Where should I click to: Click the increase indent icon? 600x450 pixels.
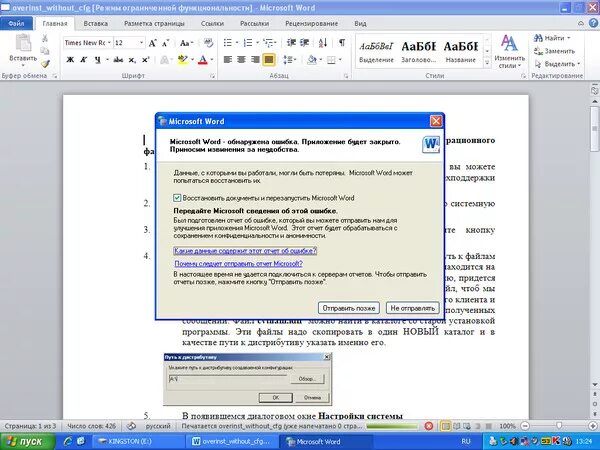point(305,42)
